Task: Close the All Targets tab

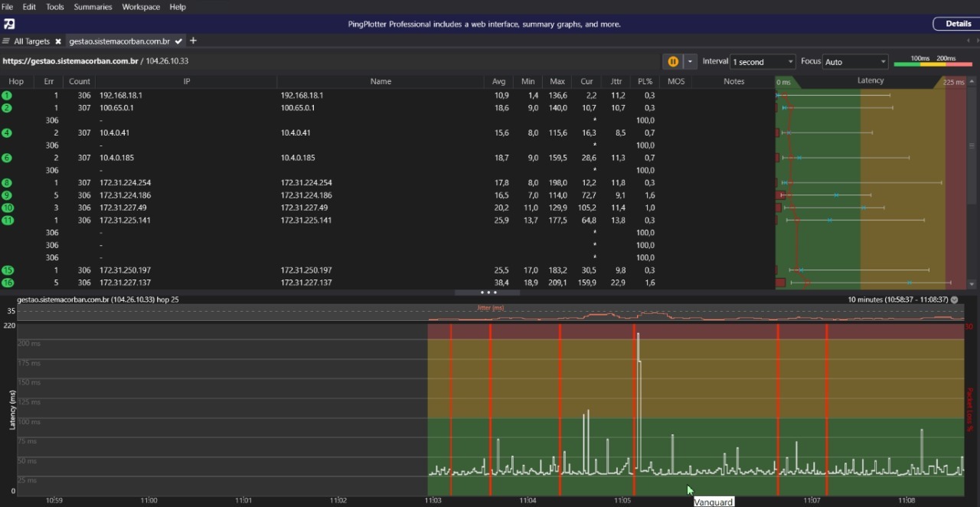Action: coord(57,41)
